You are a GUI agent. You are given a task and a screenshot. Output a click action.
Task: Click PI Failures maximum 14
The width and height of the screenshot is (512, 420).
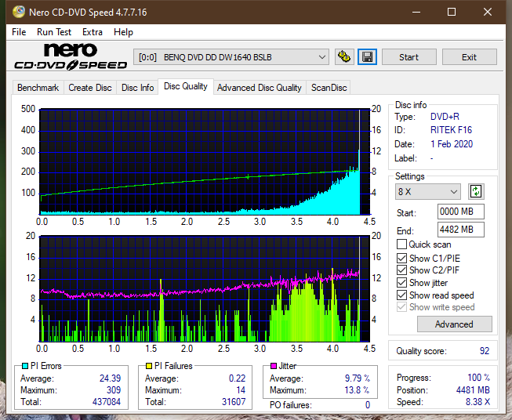click(x=241, y=390)
